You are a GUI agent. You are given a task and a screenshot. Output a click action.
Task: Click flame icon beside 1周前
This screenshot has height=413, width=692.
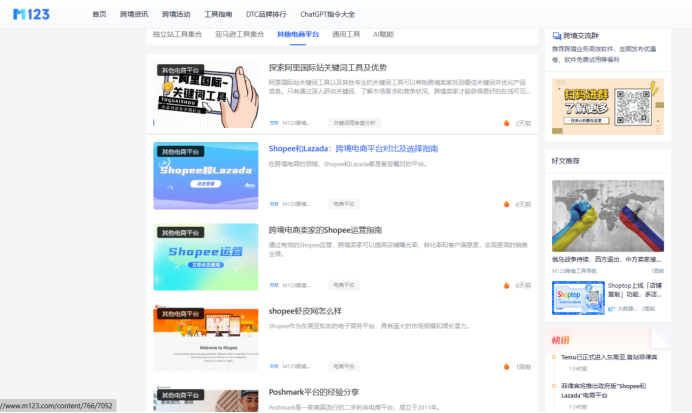click(x=507, y=367)
